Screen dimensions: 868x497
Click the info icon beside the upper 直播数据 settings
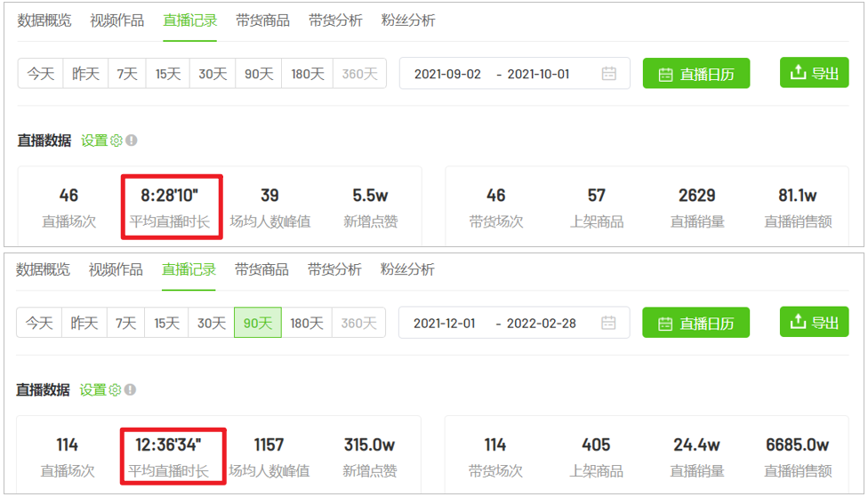click(132, 140)
